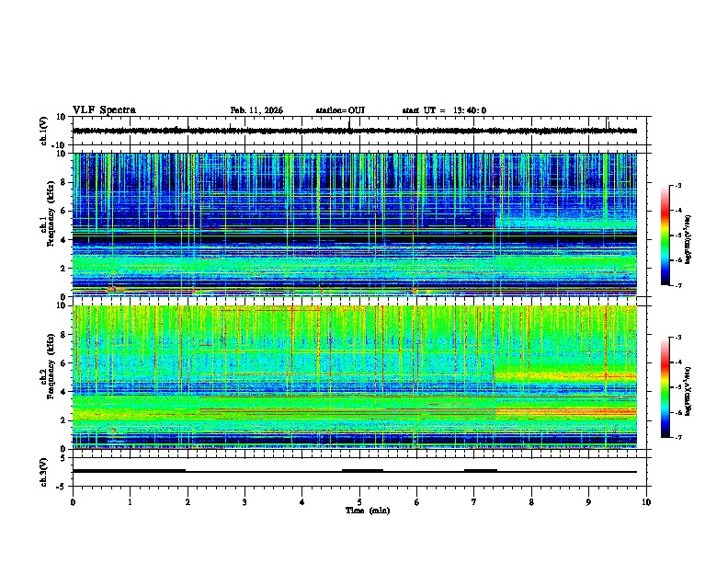Click the ch.3 thick segment near minute 5
728x563 pixels.
(362, 471)
